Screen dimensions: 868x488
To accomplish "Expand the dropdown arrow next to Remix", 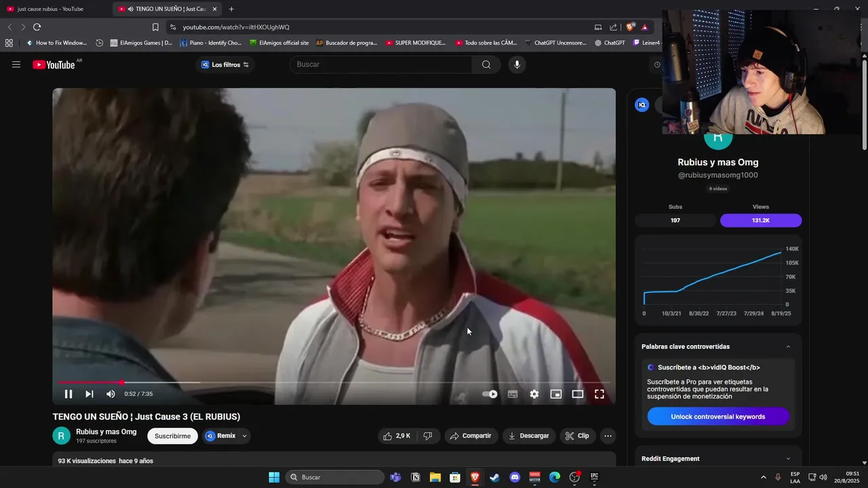I will [245, 436].
